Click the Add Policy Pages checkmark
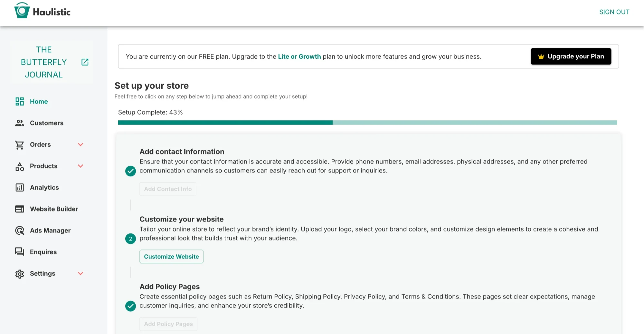Image resolution: width=644 pixels, height=334 pixels. point(130,306)
